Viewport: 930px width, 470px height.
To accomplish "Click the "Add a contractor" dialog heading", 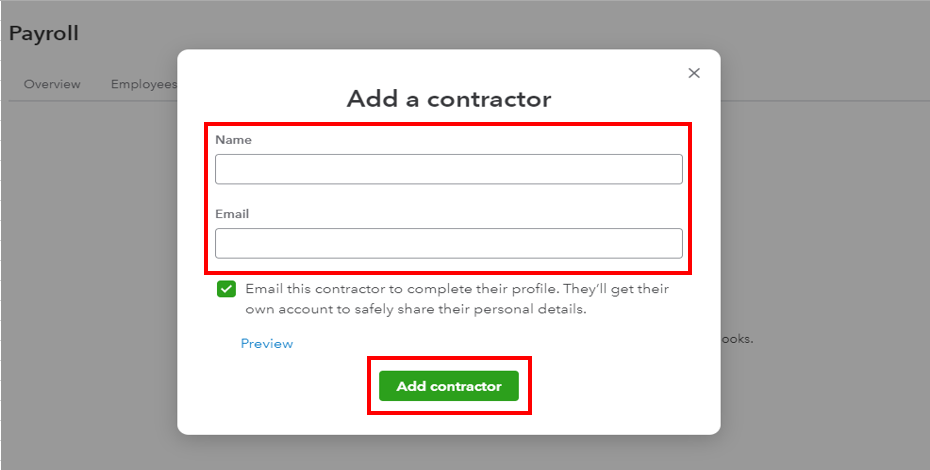I will point(448,99).
